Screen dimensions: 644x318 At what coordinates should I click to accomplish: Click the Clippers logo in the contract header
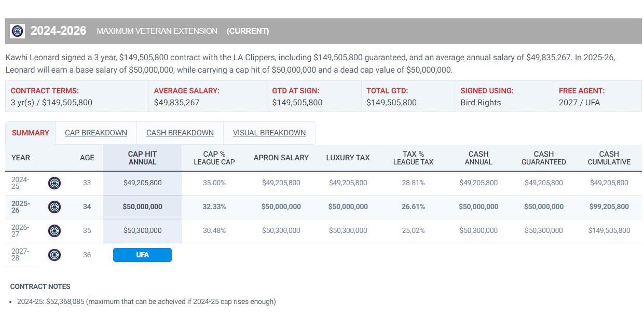[x=17, y=31]
